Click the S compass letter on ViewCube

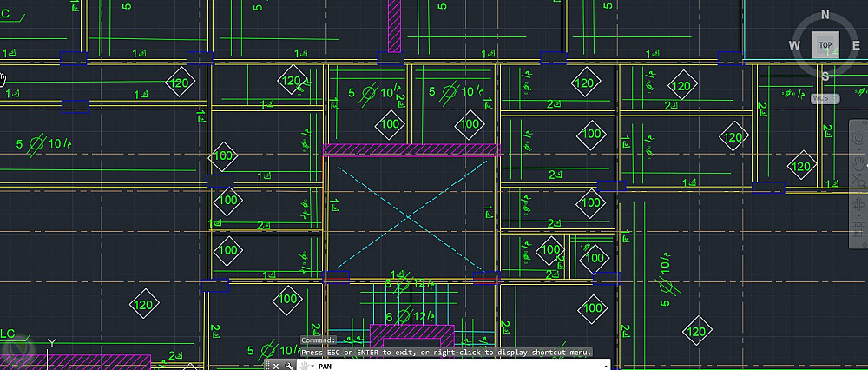click(825, 76)
